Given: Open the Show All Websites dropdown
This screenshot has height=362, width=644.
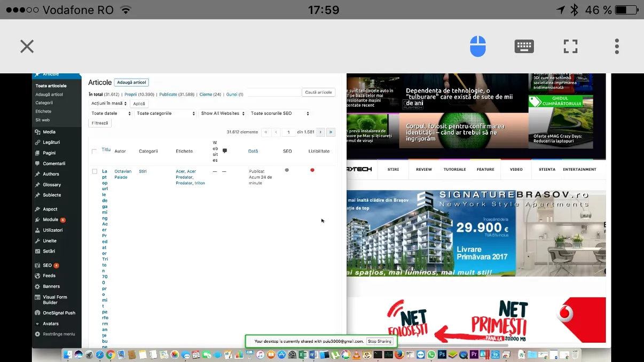Looking at the screenshot, I should [x=223, y=113].
